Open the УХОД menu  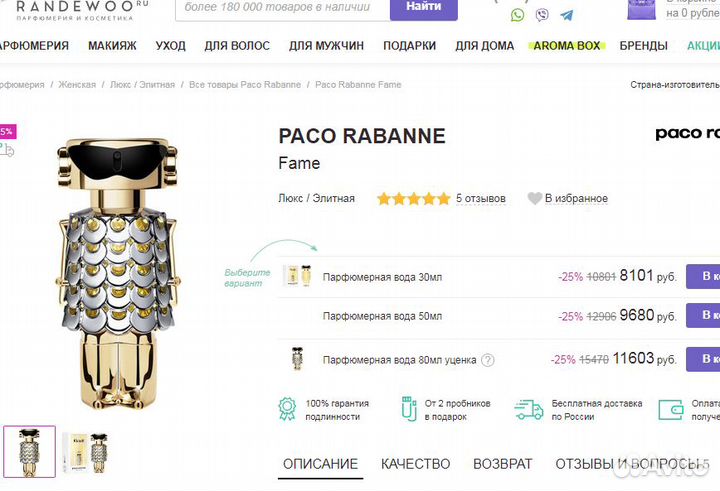[171, 46]
